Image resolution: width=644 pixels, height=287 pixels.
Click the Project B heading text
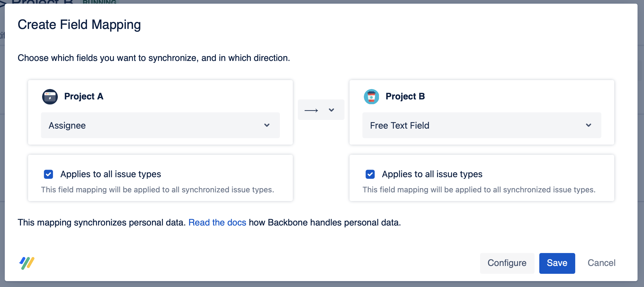405,96
